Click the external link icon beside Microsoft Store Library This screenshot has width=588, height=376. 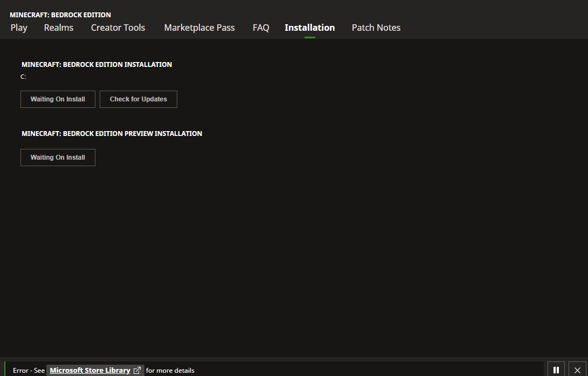click(x=137, y=371)
